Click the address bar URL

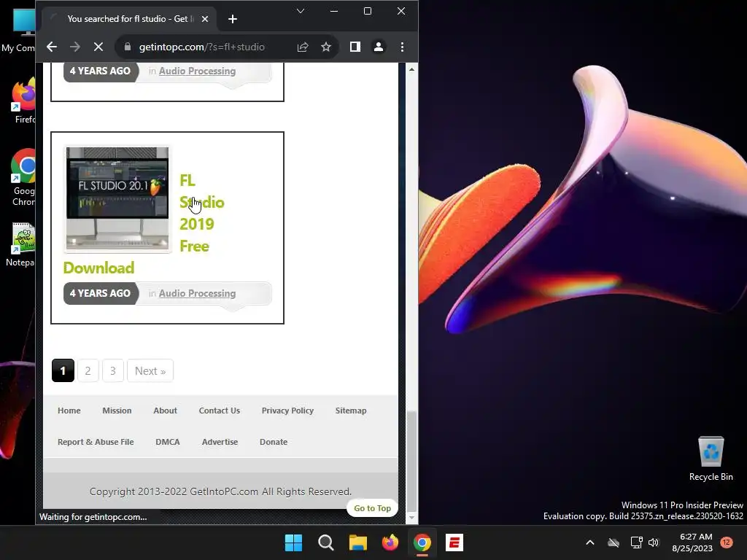tap(201, 47)
